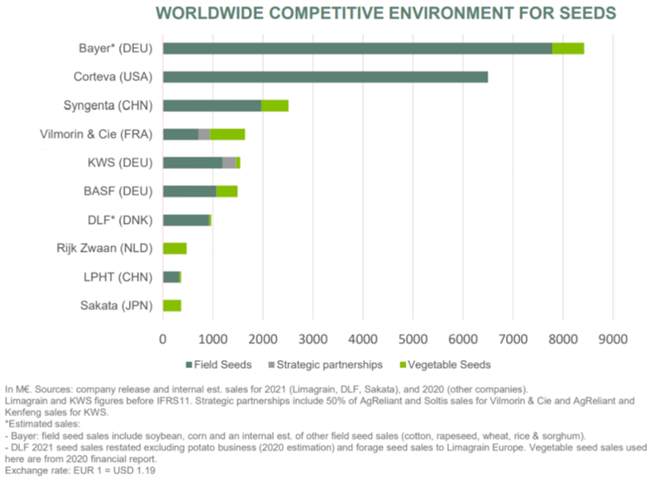Select the Vilmorin & Cie (FRA) label

pos(94,134)
